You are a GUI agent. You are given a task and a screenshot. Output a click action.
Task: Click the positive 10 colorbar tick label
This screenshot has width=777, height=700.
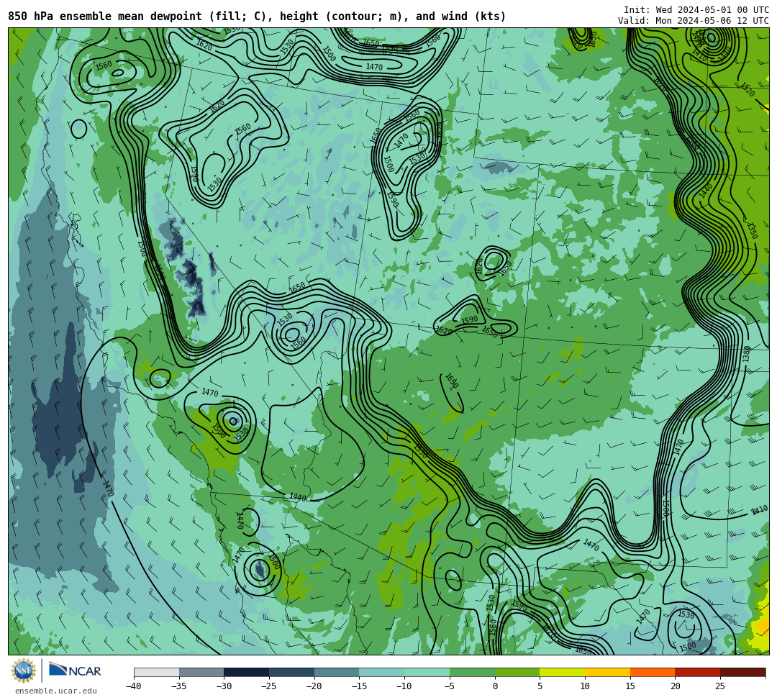(585, 686)
